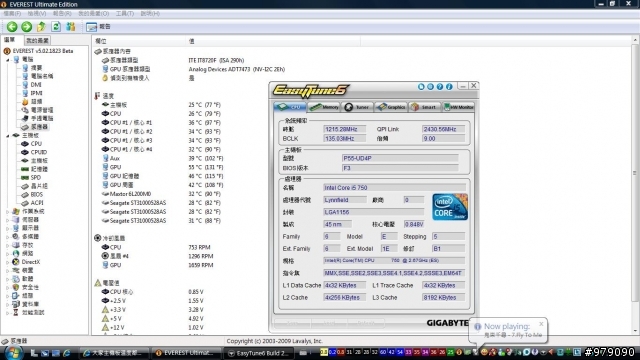Expand the 安全性 (Security) tree node
640x360 pixels.
8,287
